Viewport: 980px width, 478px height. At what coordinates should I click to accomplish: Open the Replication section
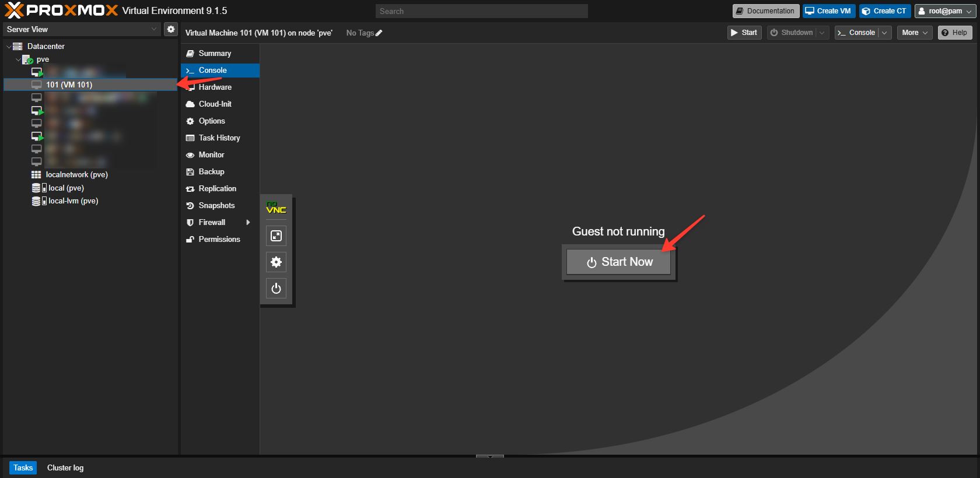coord(220,189)
